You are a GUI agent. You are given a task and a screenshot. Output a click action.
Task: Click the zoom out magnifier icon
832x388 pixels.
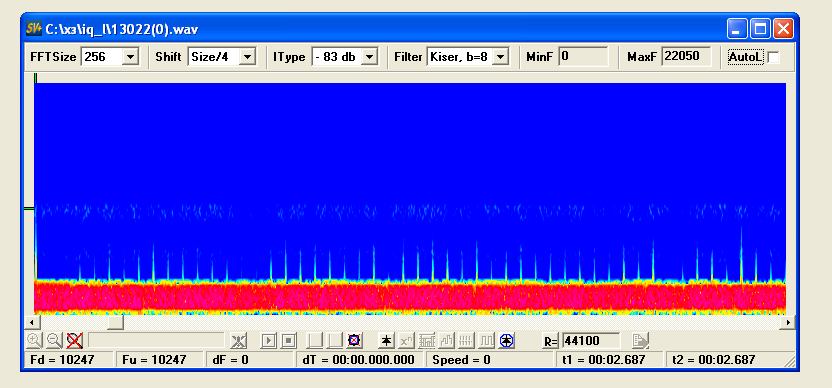[x=54, y=340]
